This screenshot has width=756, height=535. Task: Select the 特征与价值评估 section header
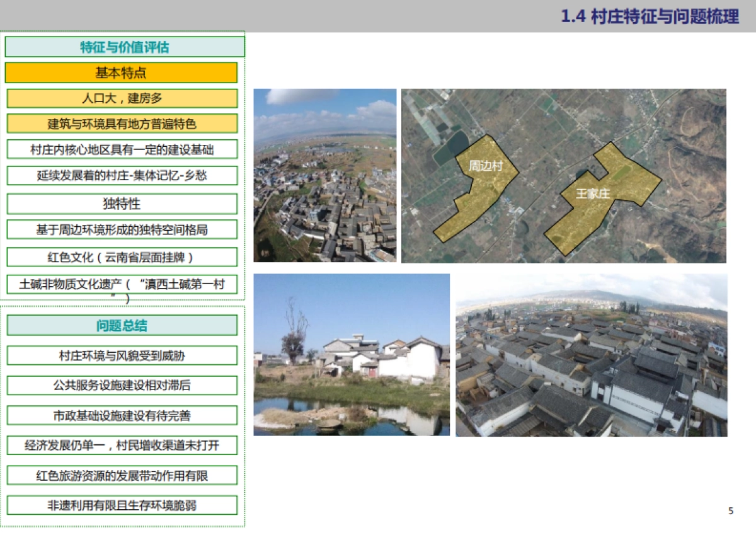122,47
